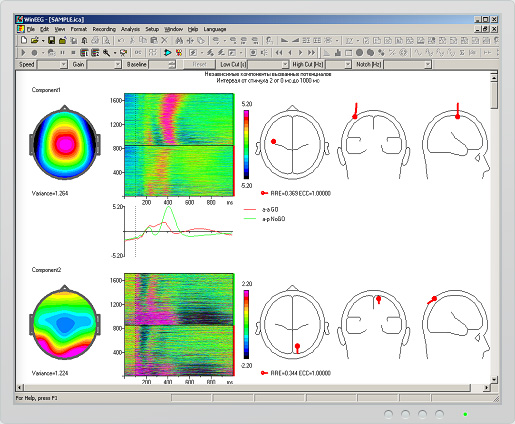This screenshot has height=424, width=515.
Task: Click the cyan play arrow toolbar icon
Action: pyautogui.click(x=168, y=53)
